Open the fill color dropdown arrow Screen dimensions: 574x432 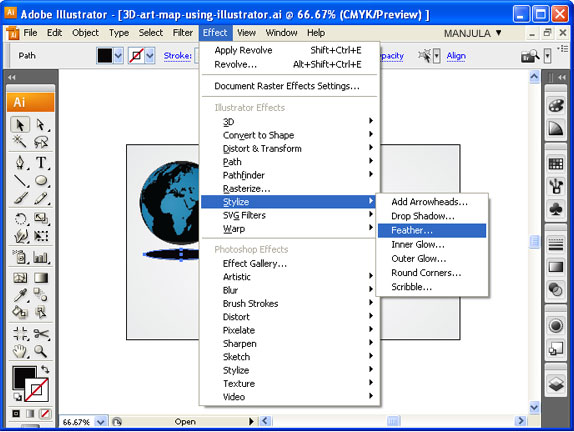point(118,56)
